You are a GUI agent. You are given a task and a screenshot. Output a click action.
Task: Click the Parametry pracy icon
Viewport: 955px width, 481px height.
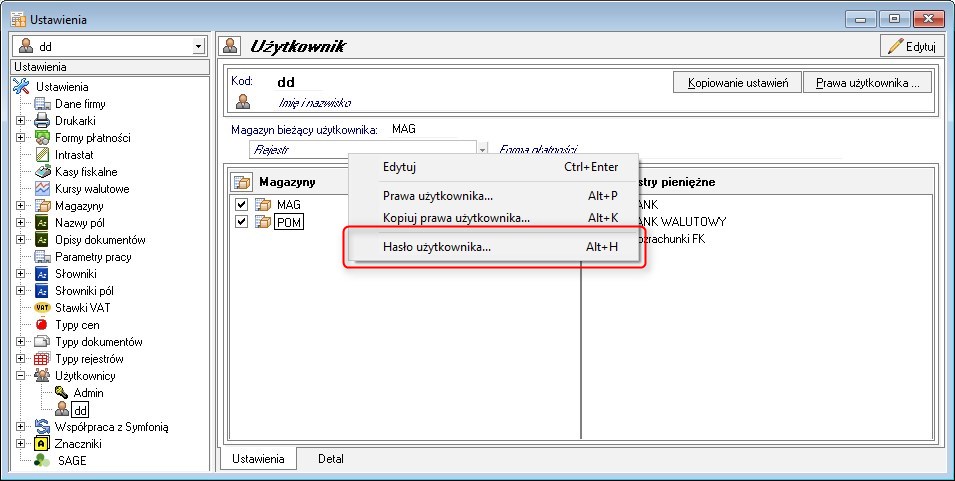[42, 257]
